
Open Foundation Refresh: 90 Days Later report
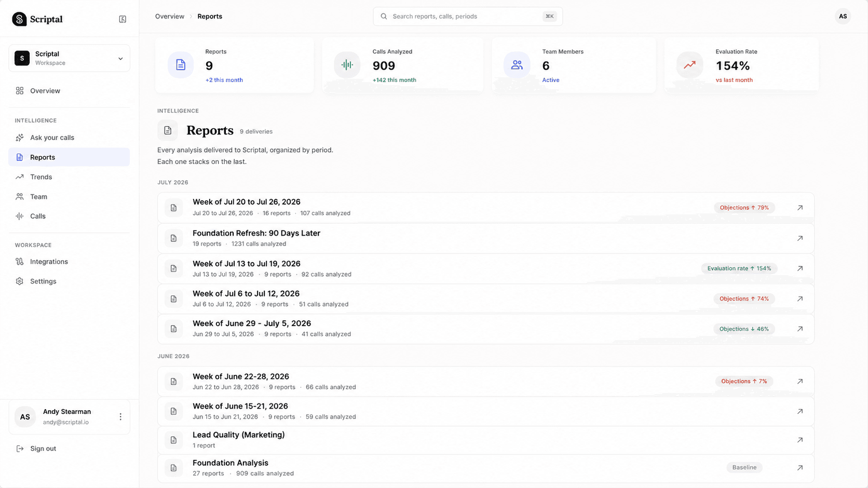pos(486,238)
